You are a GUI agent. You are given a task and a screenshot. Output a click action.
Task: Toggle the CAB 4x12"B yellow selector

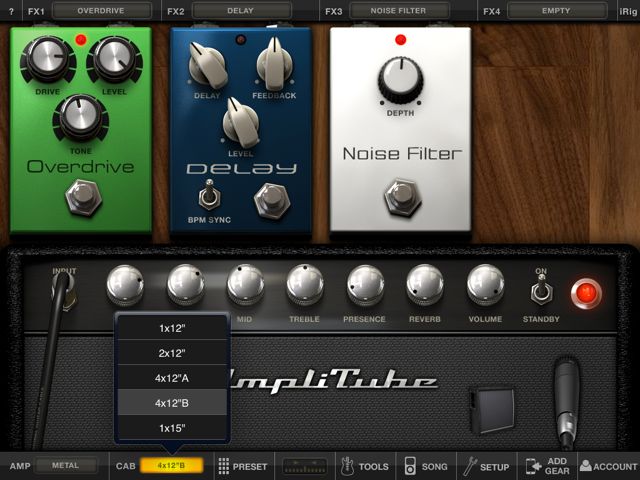[171, 466]
